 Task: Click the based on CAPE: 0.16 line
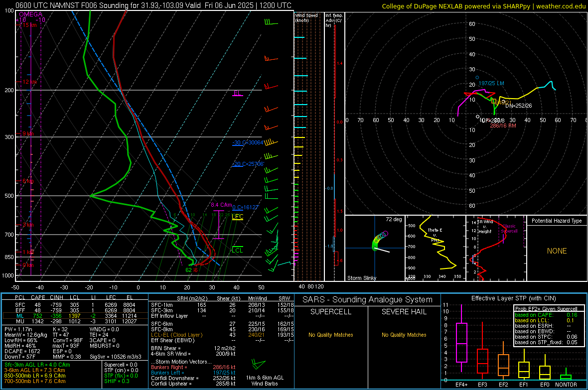tap(546, 315)
